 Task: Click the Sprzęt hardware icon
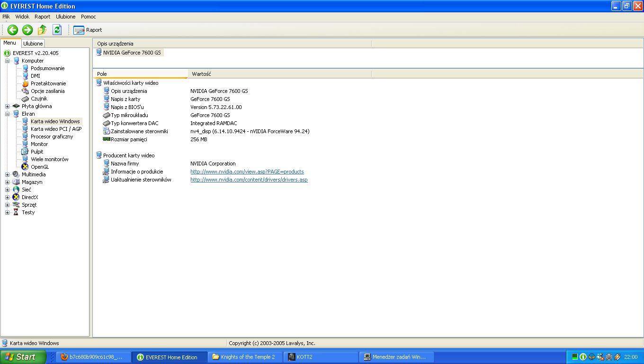tap(16, 205)
